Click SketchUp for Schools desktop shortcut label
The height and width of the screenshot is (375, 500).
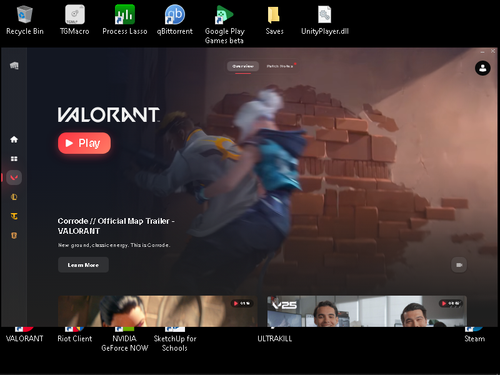click(x=175, y=343)
